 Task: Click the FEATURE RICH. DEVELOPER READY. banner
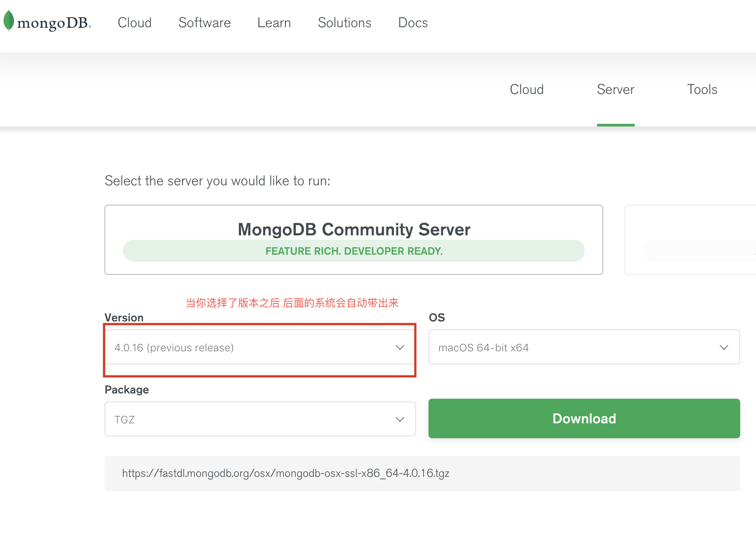[x=354, y=251]
